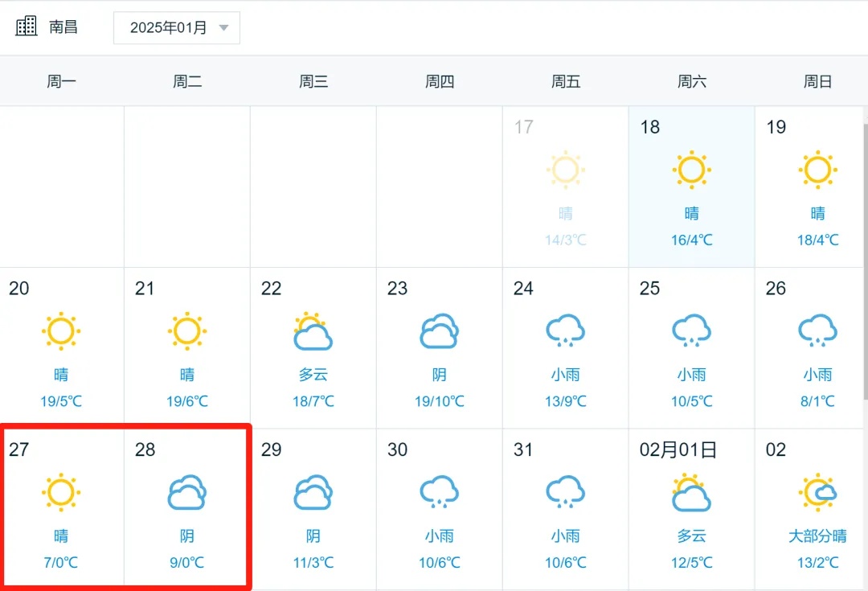The width and height of the screenshot is (868, 591).
Task: Click the light rain icon on January 24
Action: (565, 330)
